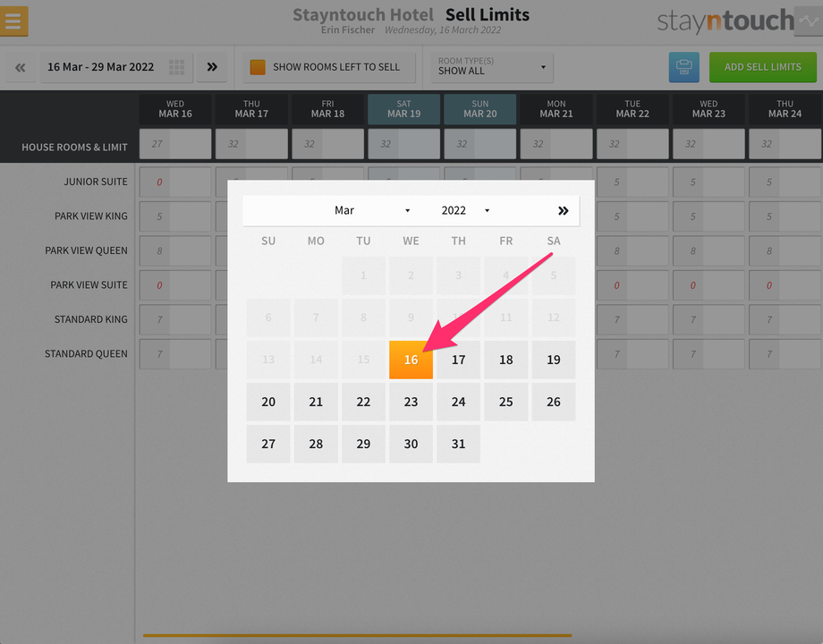Open Park View Suite cell for Mar 16
Screen dimensions: 823x644
point(175,285)
